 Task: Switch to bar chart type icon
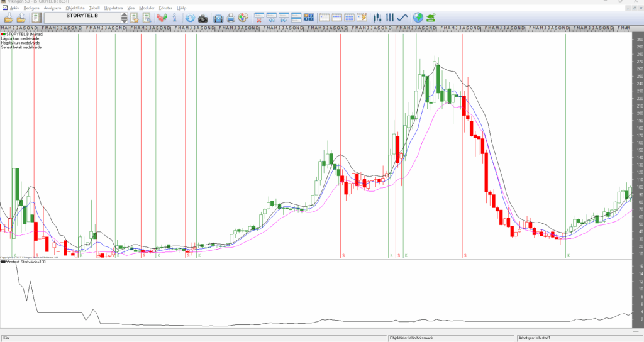pyautogui.click(x=390, y=18)
